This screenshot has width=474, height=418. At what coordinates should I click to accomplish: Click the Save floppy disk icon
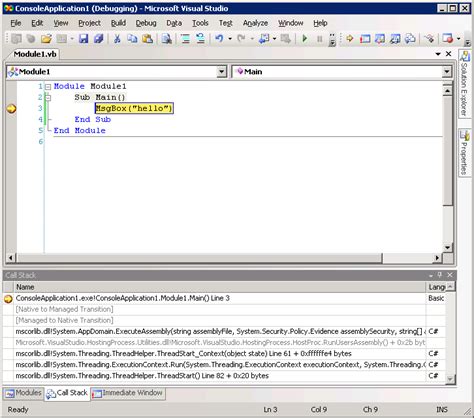point(83,39)
